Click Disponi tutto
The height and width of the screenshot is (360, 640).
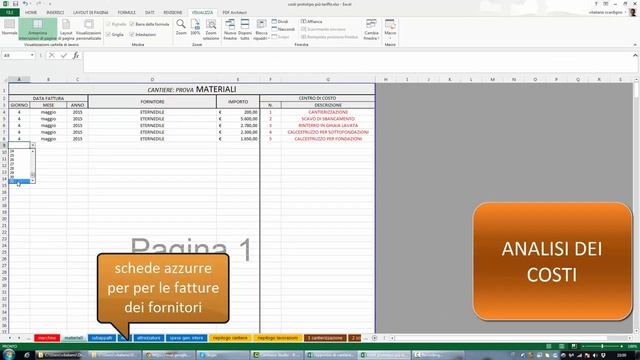[x=245, y=29]
